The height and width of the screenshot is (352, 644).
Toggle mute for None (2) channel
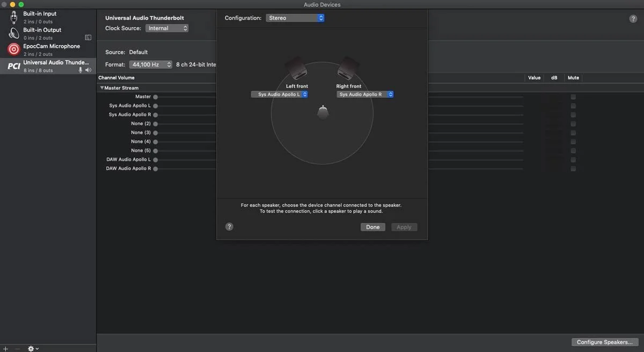pos(573,124)
